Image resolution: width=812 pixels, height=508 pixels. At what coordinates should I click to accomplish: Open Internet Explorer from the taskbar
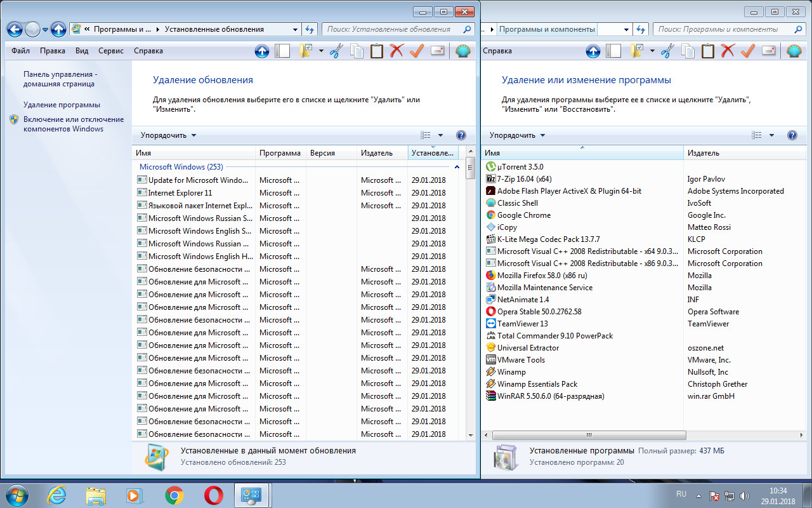(57, 495)
